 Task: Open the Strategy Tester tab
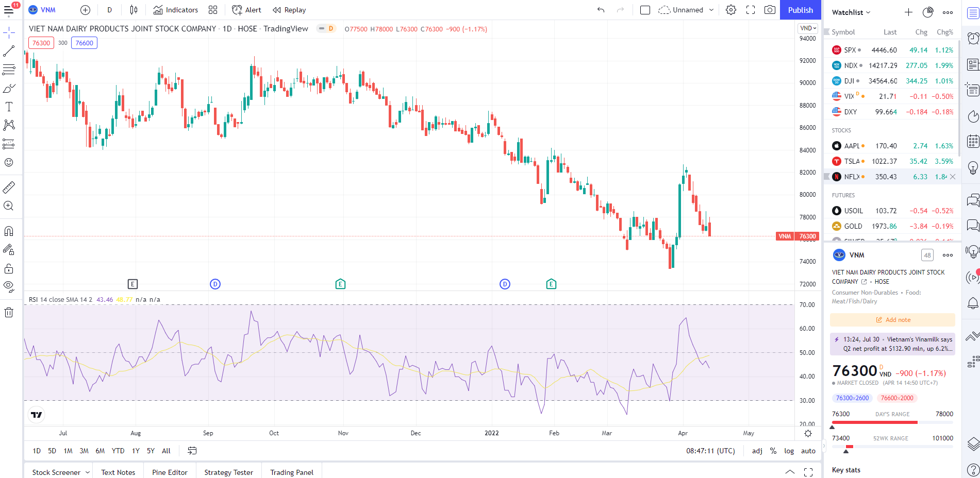228,472
